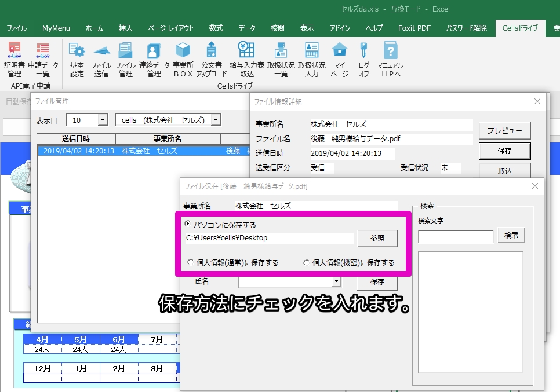
Task: Click 保存 button next to 氏名
Action: (x=377, y=282)
